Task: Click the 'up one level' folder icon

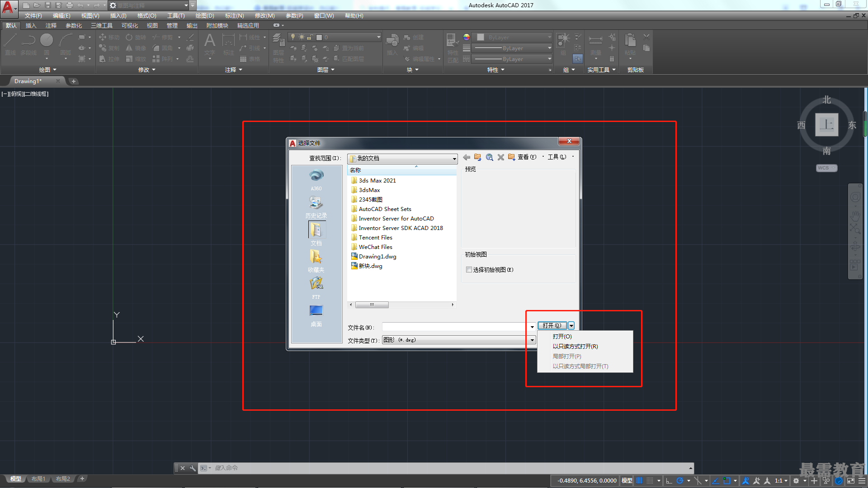Action: [x=478, y=157]
